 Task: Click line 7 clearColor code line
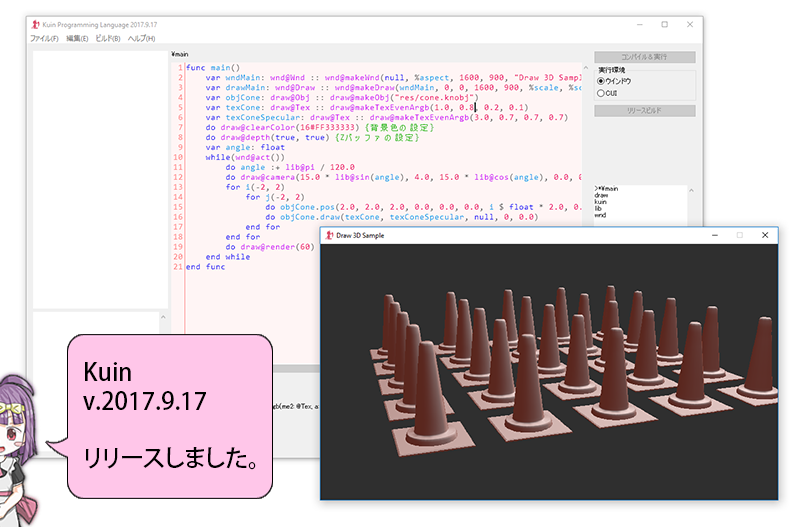tap(319, 127)
